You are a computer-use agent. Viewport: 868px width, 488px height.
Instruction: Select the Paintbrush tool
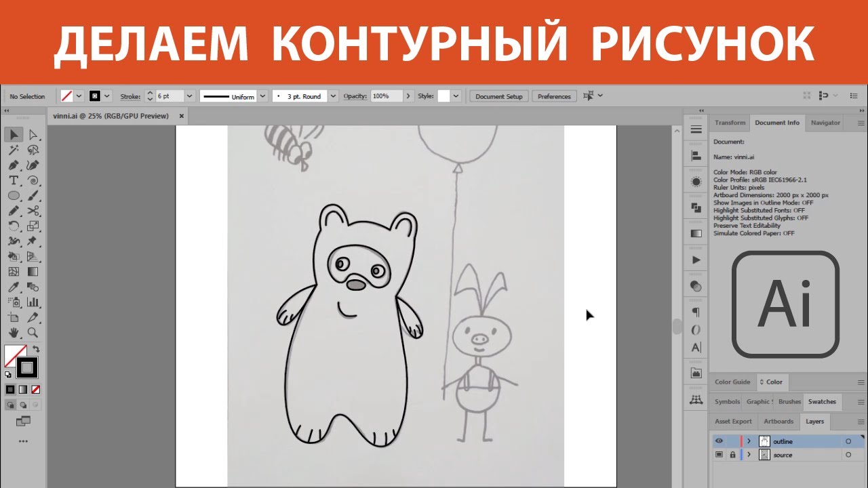[x=33, y=196]
